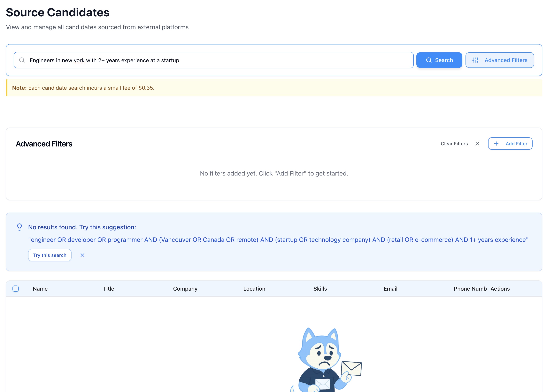Click Try this search button

coord(50,255)
